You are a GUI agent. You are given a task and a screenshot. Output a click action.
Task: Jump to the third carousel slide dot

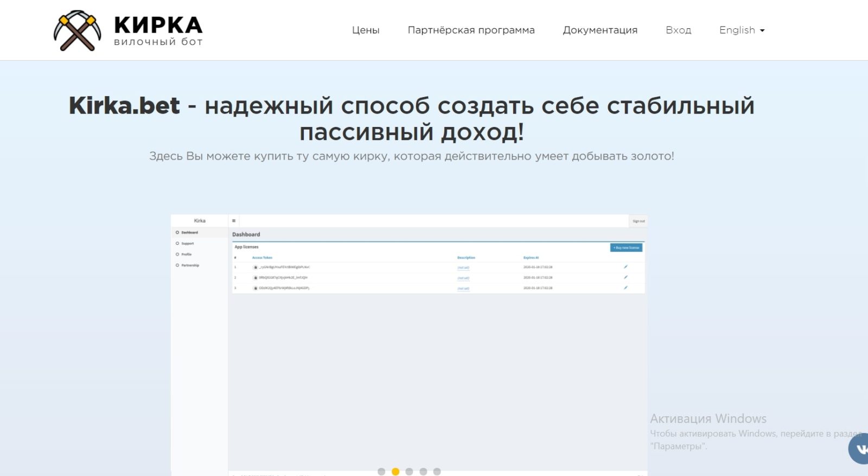point(409,472)
